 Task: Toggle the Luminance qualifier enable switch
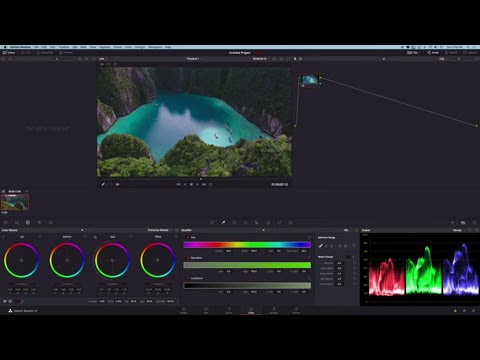[x=188, y=278]
